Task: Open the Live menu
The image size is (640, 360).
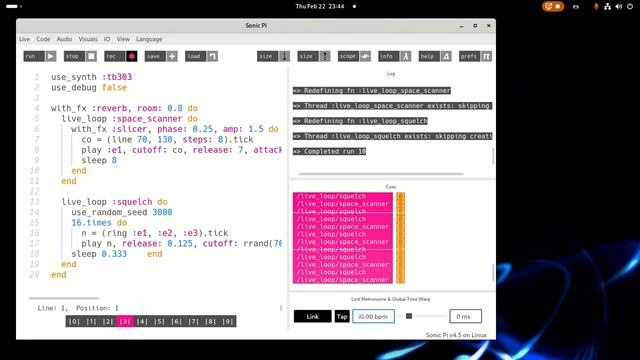Action: [24, 39]
